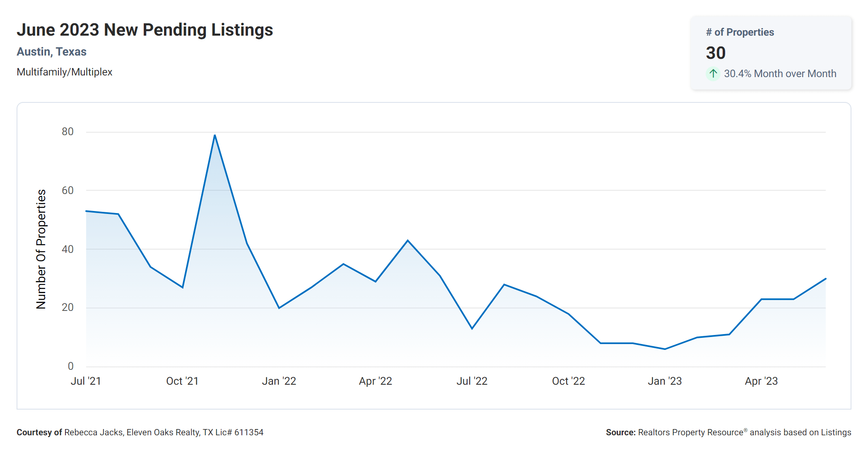Select the Austin, Texas subtitle
This screenshot has width=868, height=456.
[51, 52]
